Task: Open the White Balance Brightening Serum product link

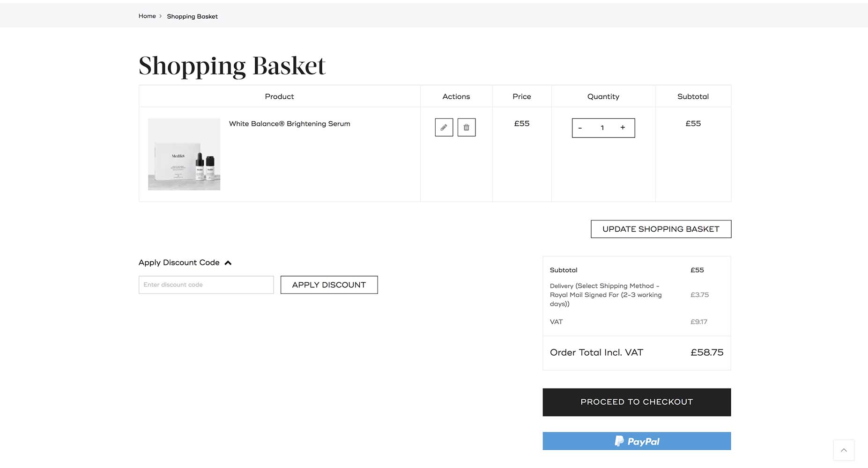Action: pyautogui.click(x=289, y=124)
